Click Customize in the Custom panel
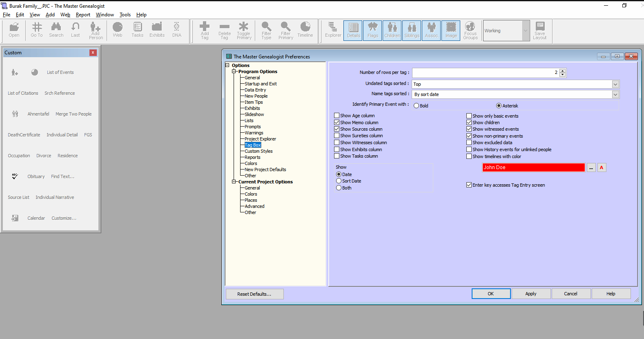Viewport: 644px width, 339px height. 64,218
